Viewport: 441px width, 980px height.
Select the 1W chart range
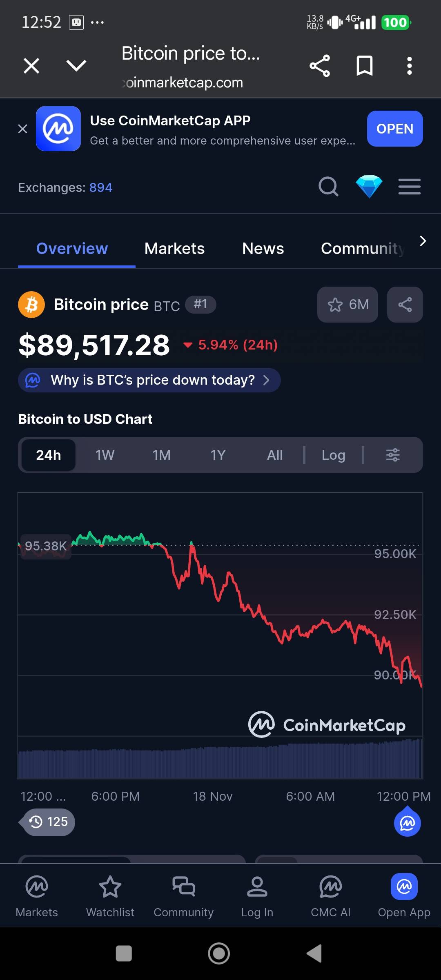tap(105, 455)
